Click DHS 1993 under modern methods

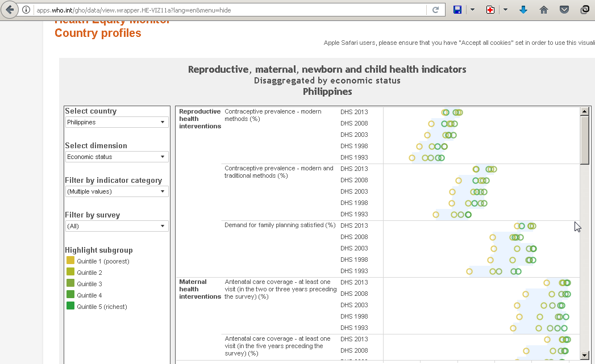click(354, 157)
